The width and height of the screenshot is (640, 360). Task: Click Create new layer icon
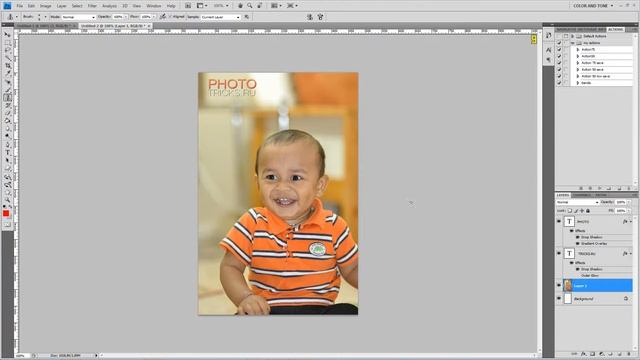(x=620, y=354)
